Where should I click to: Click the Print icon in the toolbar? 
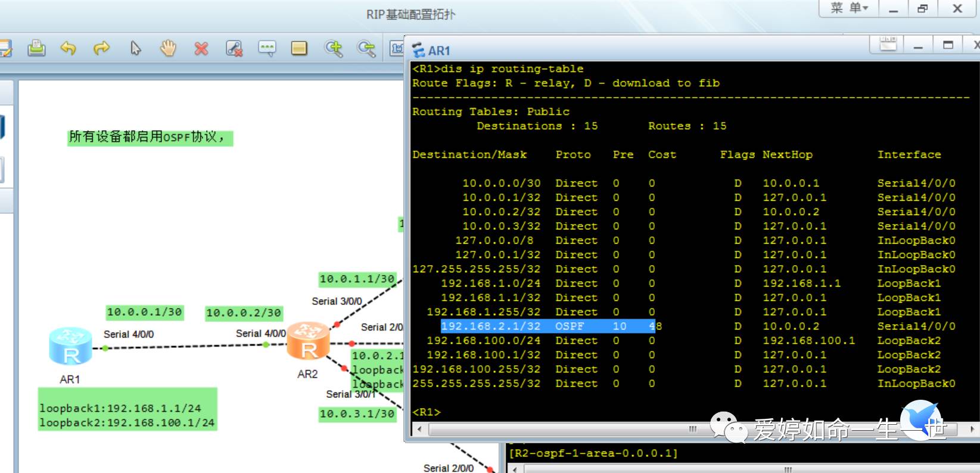pos(36,48)
